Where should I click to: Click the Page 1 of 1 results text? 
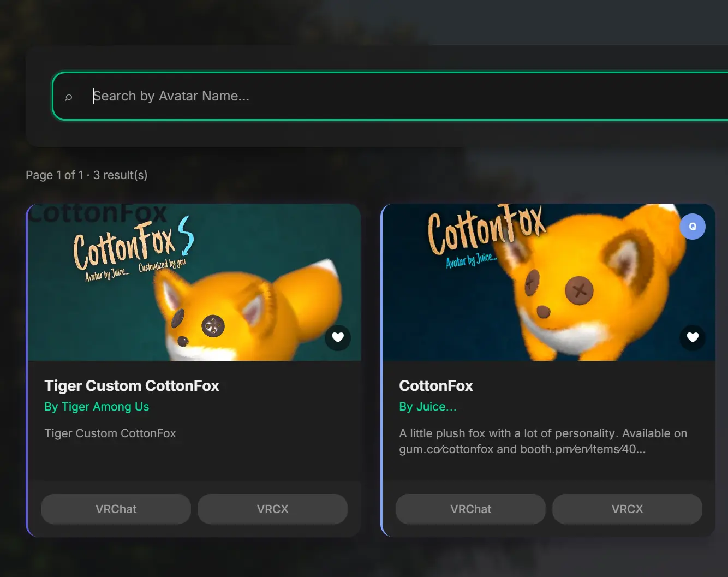(86, 175)
